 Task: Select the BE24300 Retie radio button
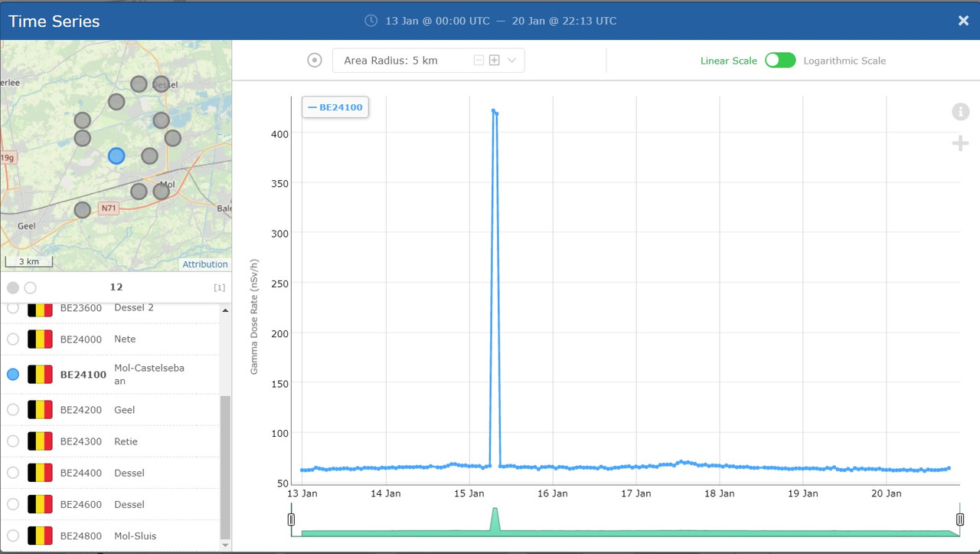(x=12, y=441)
